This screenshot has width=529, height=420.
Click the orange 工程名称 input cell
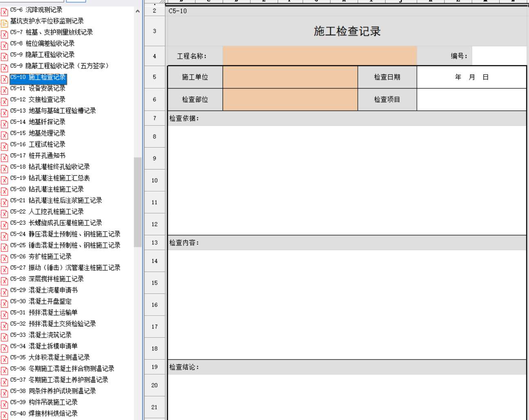320,56
